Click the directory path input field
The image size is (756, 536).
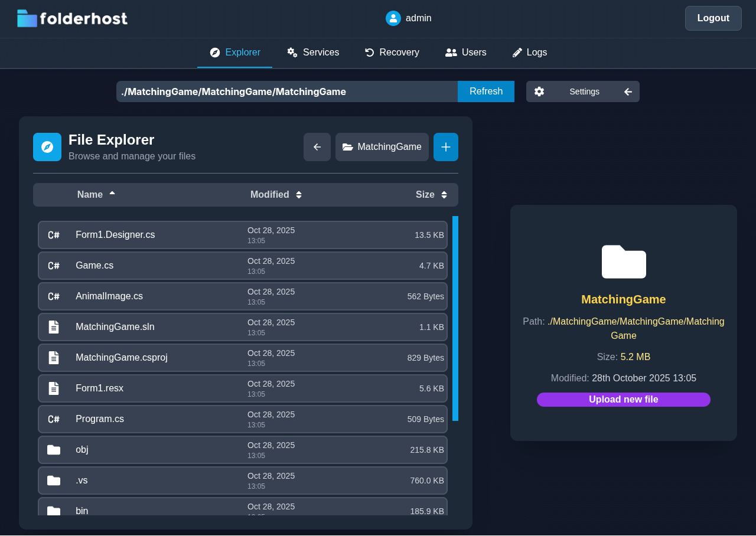tap(286, 91)
